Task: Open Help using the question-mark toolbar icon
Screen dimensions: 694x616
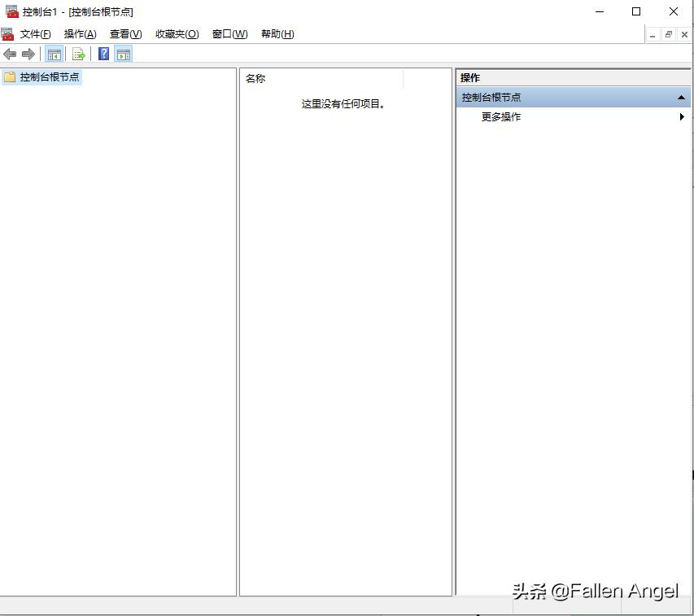Action: pos(103,54)
